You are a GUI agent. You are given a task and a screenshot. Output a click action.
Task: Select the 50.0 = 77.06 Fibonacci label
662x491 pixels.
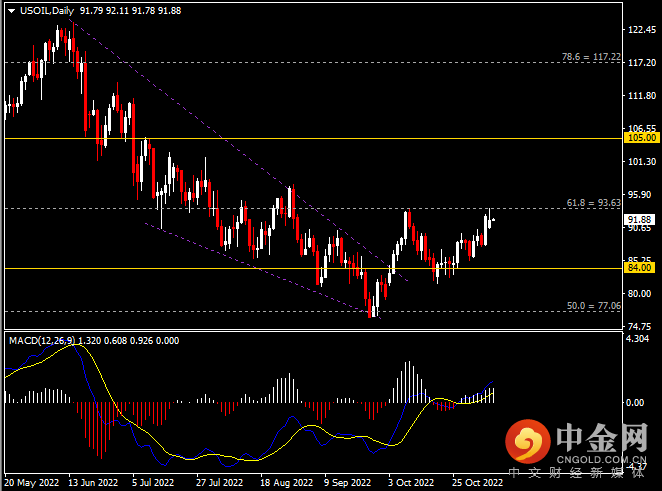coord(594,306)
